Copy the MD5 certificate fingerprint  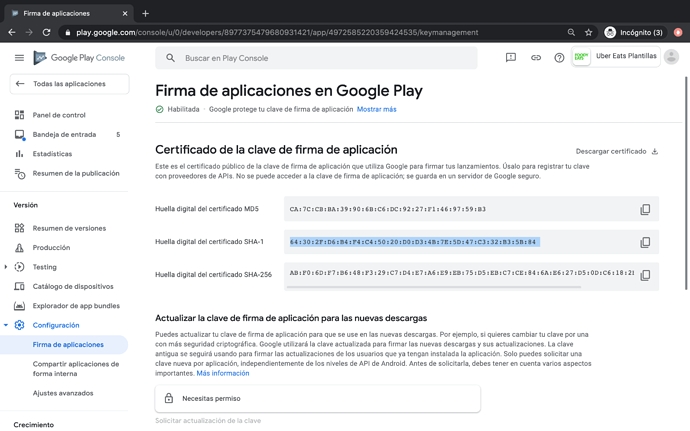[645, 210]
